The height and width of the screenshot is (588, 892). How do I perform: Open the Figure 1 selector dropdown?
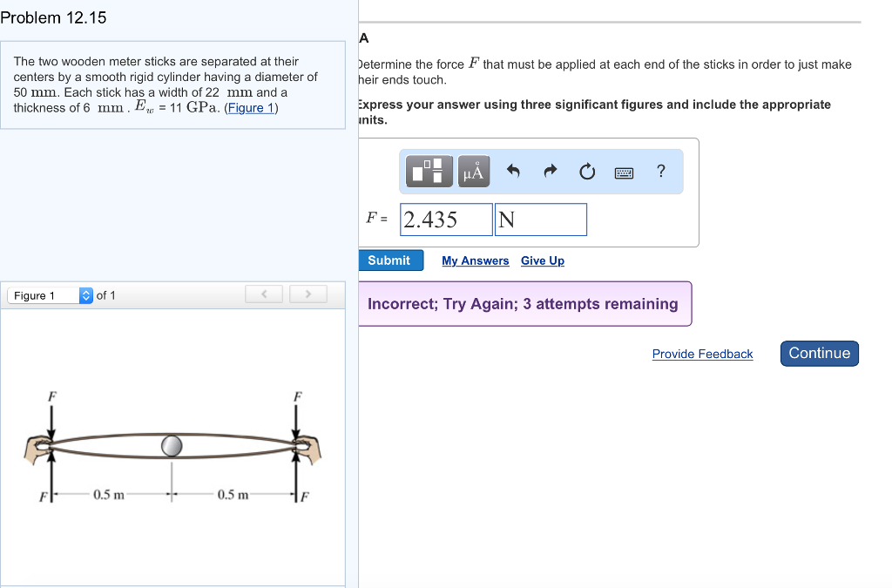point(50,295)
